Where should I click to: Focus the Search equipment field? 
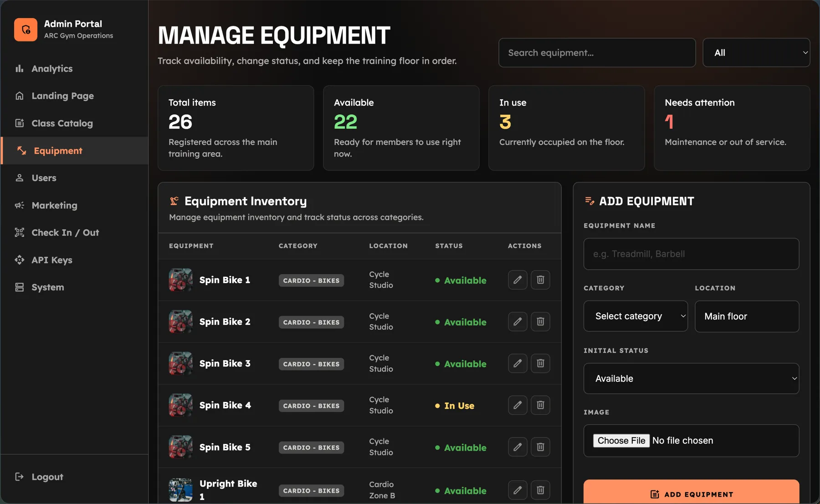pos(597,52)
